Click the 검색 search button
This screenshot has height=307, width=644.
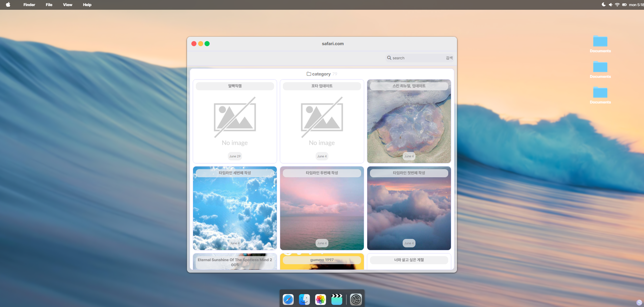(449, 58)
